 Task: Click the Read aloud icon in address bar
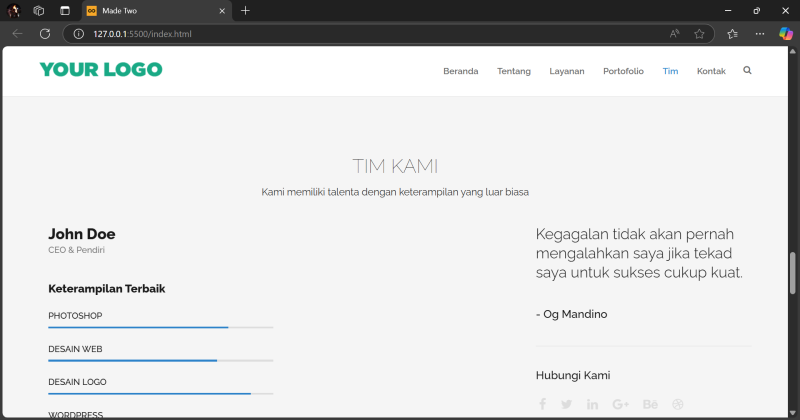(675, 33)
